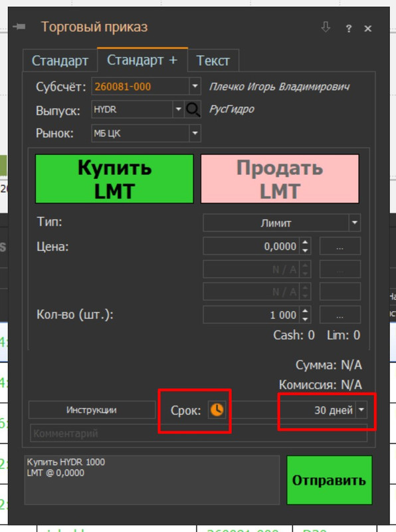Click the Выпуск field showing HYDR
396x532 pixels.
[132, 110]
